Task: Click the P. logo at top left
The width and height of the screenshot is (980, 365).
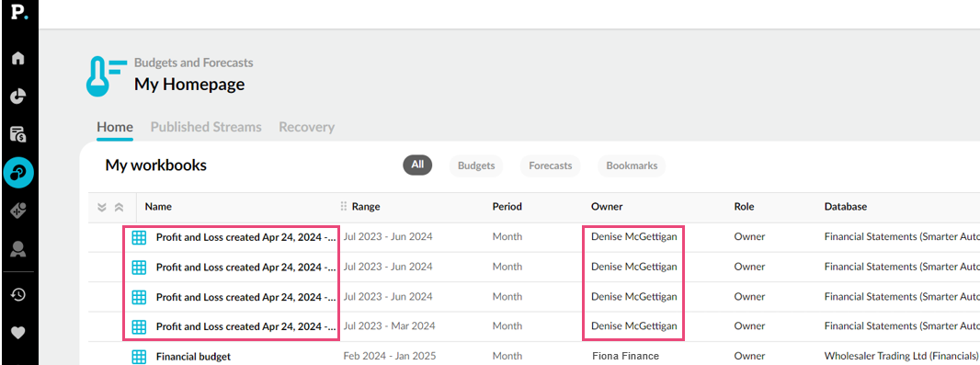Action: pos(18,14)
